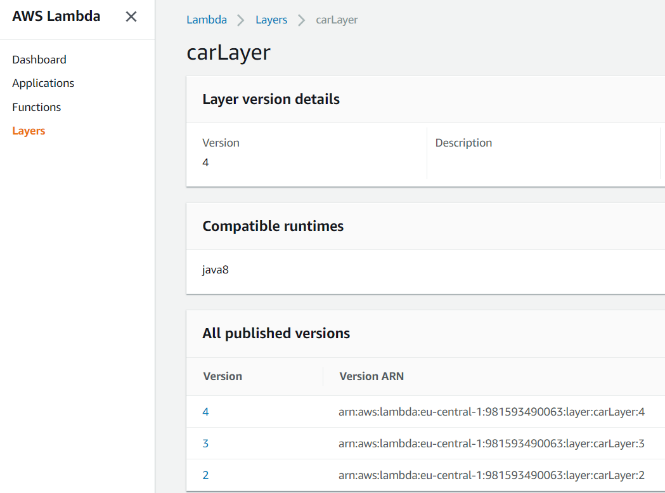Image resolution: width=665 pixels, height=493 pixels.
Task: Open published version 4 link
Action: click(x=206, y=411)
